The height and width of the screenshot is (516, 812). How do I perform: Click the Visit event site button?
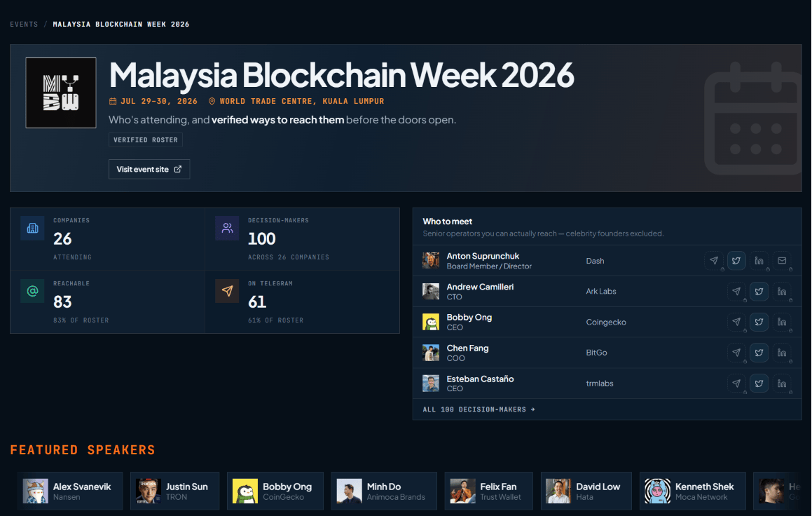click(x=149, y=170)
